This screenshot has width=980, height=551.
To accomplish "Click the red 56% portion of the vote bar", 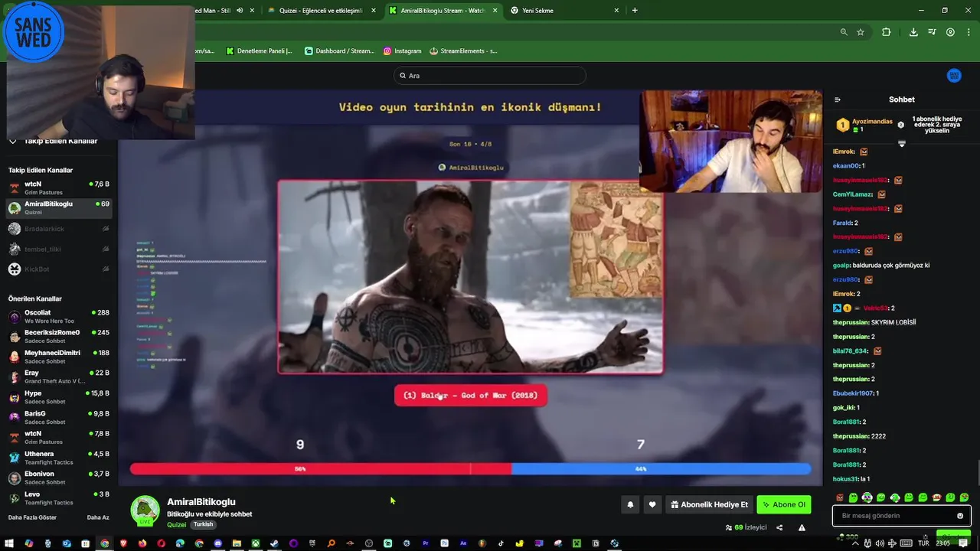I will [320, 468].
